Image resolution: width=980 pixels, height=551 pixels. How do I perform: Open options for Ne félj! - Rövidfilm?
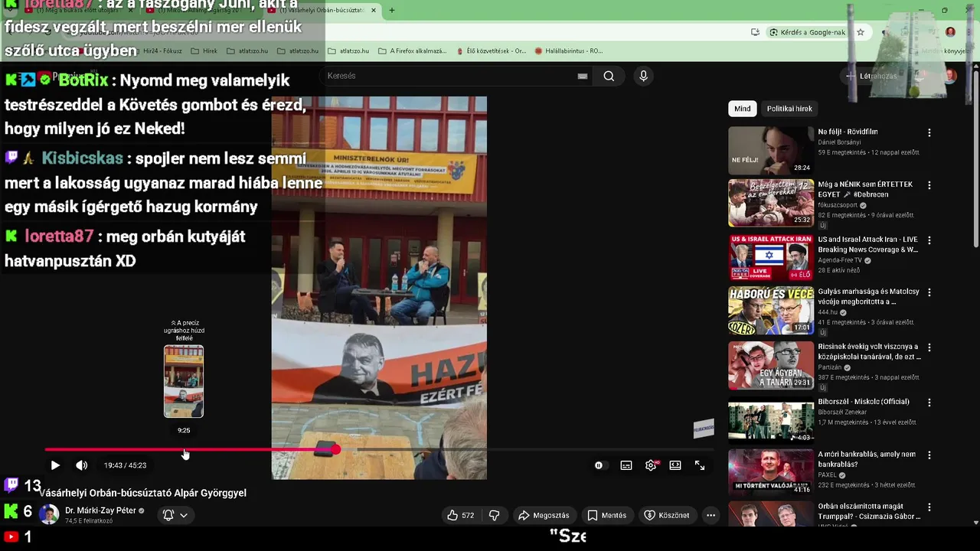[929, 132]
